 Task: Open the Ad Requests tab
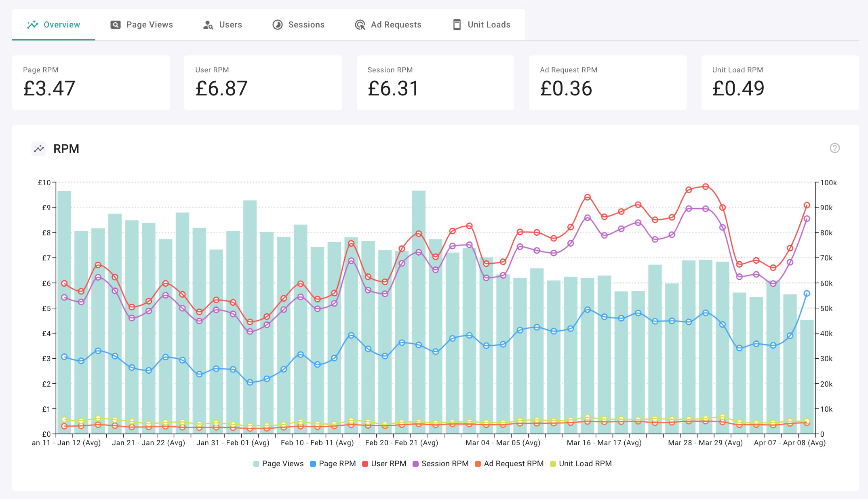pyautogui.click(x=388, y=25)
